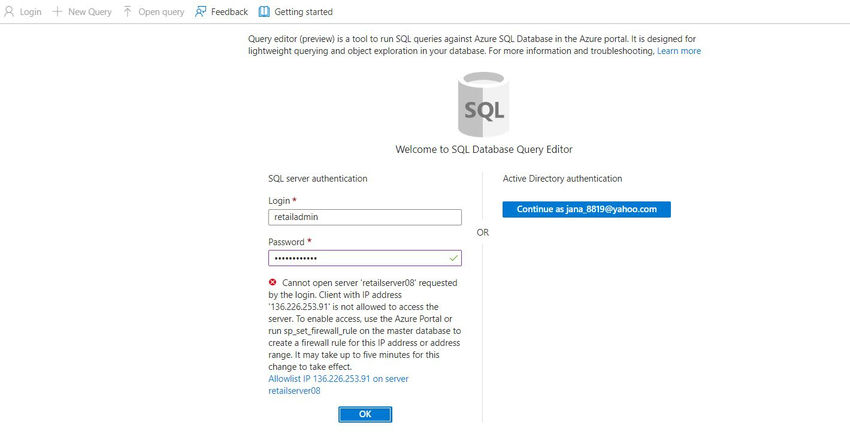
Task: Click the Login person icon in toolbar
Action: click(x=10, y=11)
